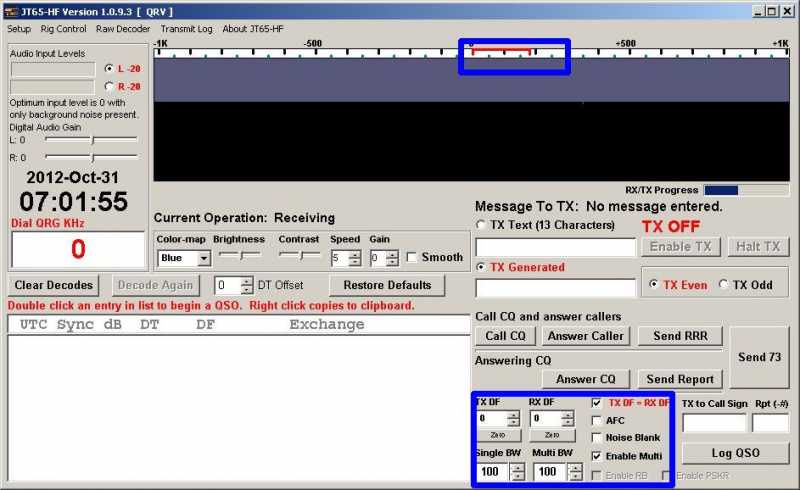Click the Single BW spinner arrows
This screenshot has width=800, height=490.
517,472
